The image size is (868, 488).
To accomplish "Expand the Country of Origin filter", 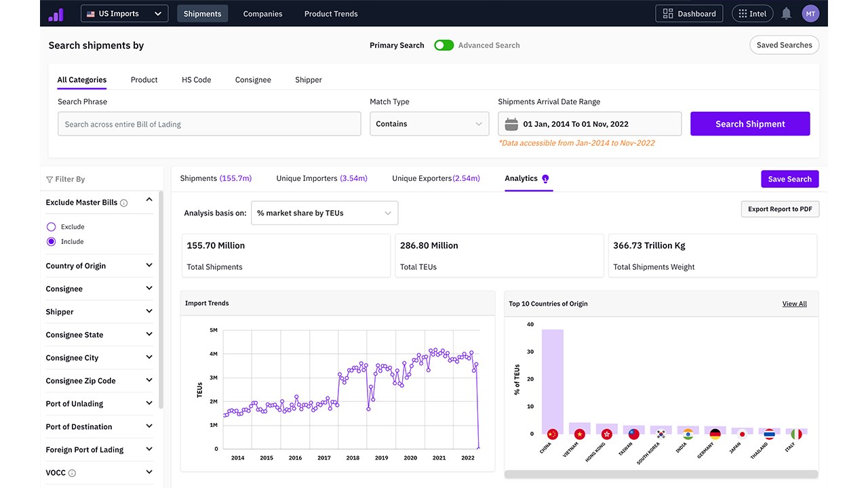I will [100, 266].
